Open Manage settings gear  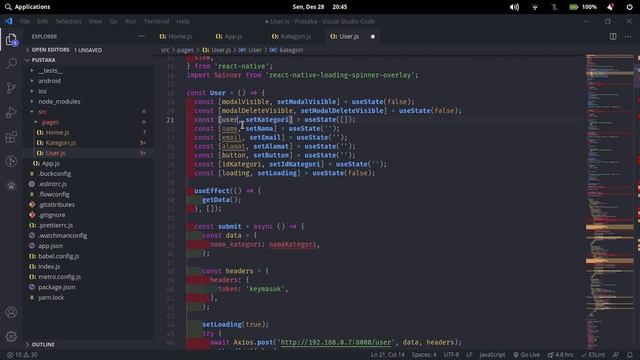11,336
